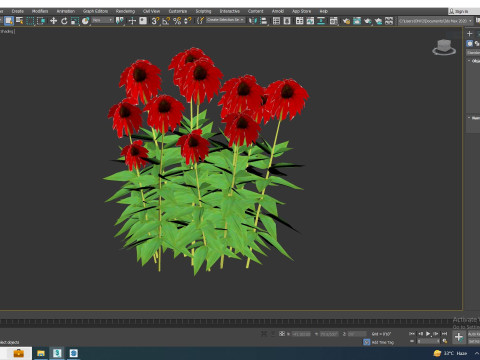
Task: Open Time Configuration icon
Action: [445, 341]
